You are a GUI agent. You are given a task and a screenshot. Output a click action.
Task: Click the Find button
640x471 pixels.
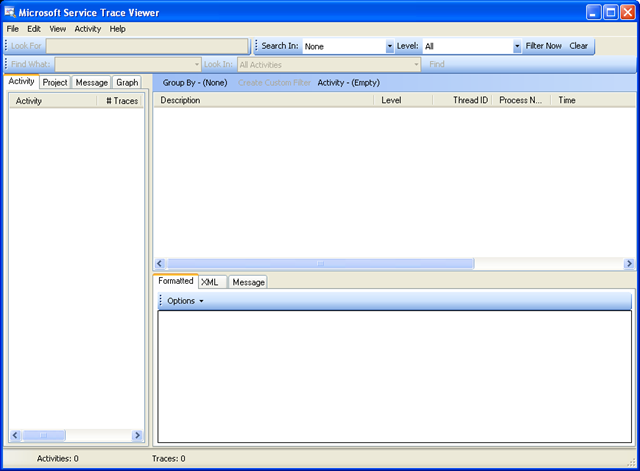click(437, 64)
